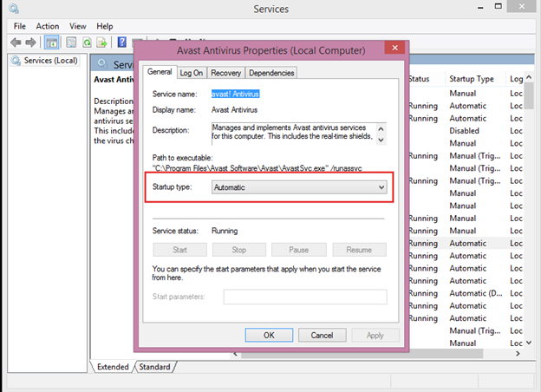Screen dimensions: 541x392
Task: Click the Pause service button
Action: coord(299,250)
